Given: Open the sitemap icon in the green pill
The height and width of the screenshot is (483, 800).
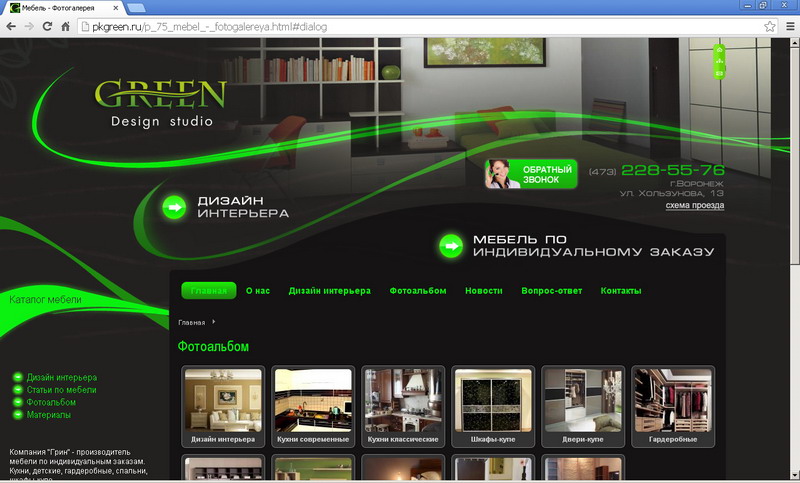Looking at the screenshot, I should pyautogui.click(x=719, y=62).
